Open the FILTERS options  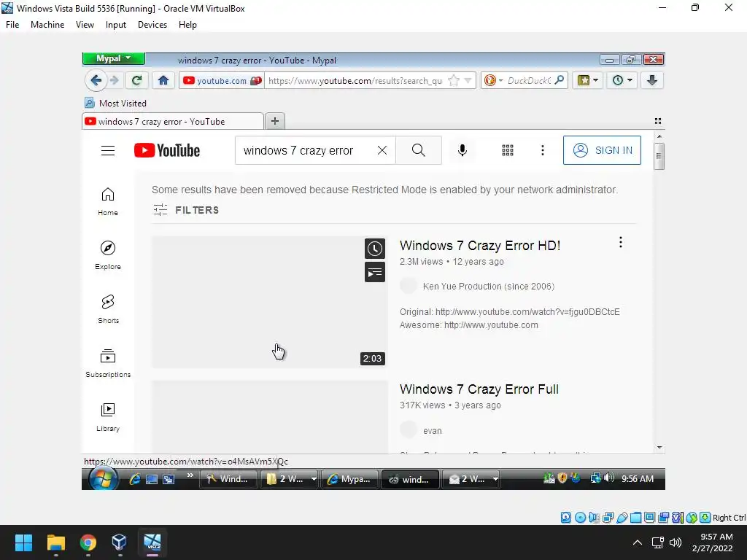tap(186, 210)
